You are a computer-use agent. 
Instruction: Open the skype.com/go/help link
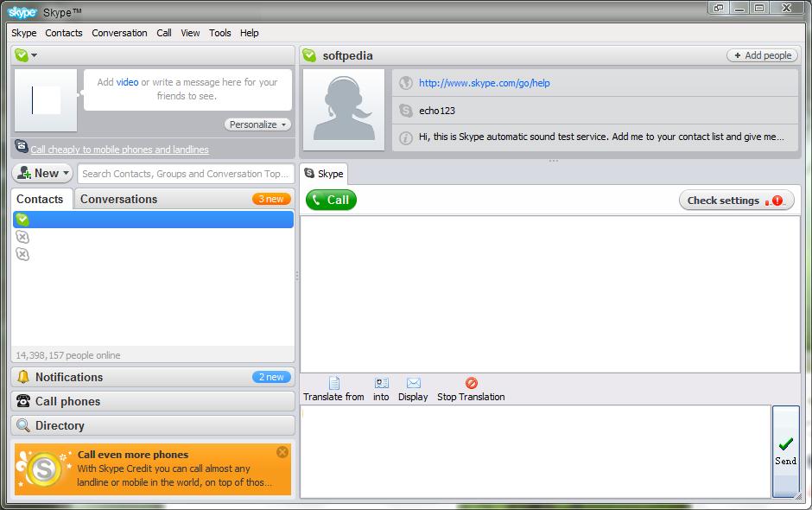point(485,83)
